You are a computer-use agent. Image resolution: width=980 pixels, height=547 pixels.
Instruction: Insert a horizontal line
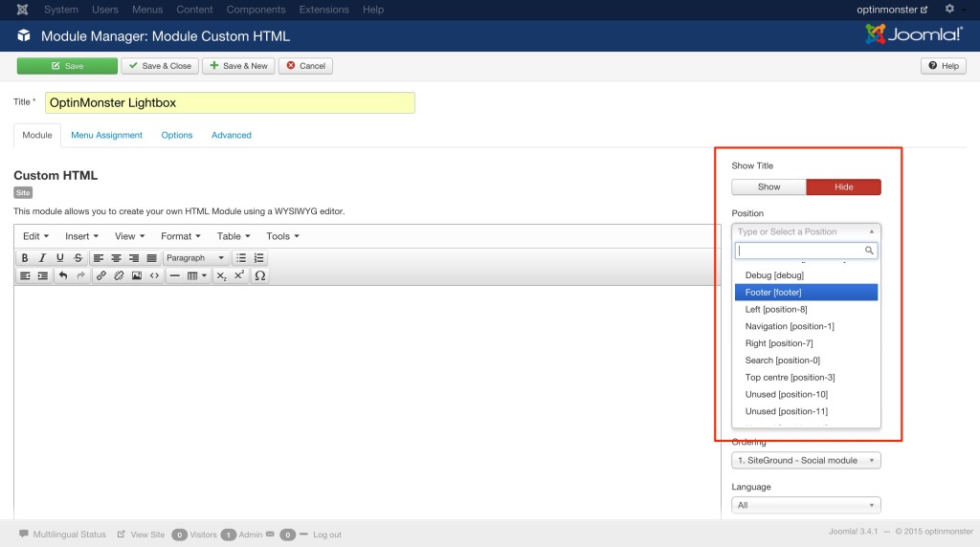(x=175, y=275)
